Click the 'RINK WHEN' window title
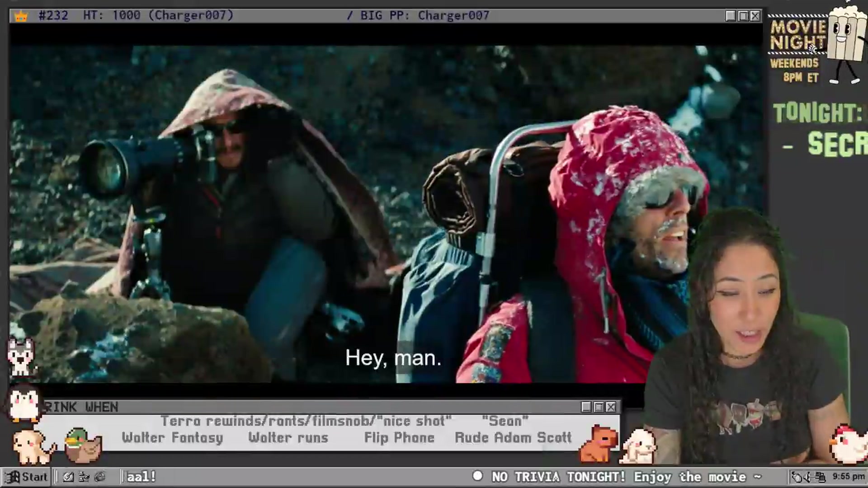This screenshot has width=868, height=488. [x=81, y=407]
